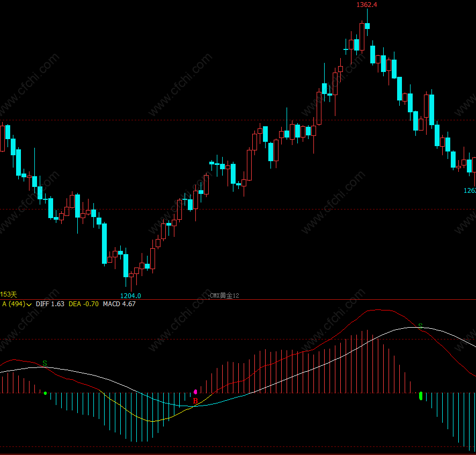Click the MACD 4.67 value
Viewport: 476px width, 455px height.
coord(119,304)
